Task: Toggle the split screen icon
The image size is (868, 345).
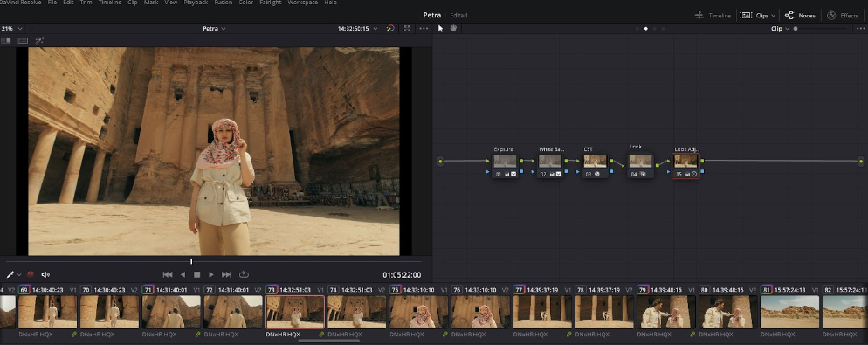Action: (23, 40)
